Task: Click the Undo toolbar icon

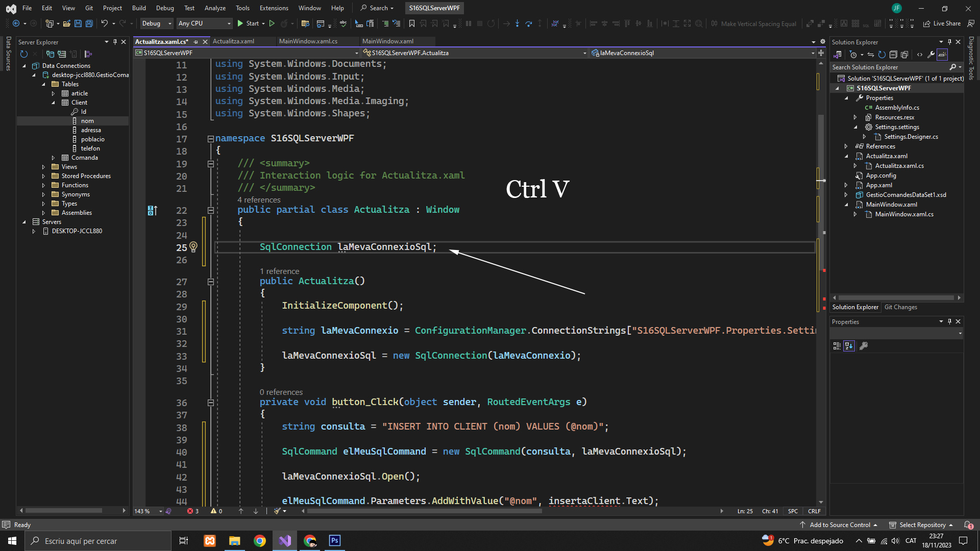Action: tap(104, 23)
